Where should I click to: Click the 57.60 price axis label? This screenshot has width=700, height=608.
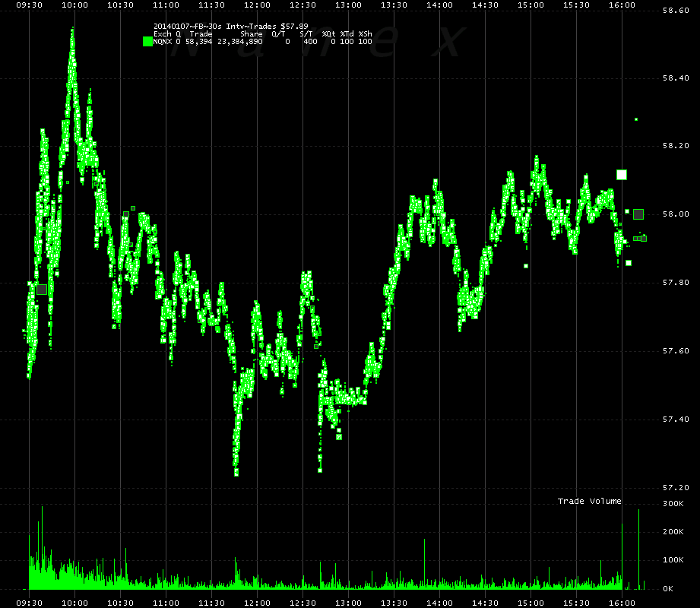pyautogui.click(x=676, y=351)
